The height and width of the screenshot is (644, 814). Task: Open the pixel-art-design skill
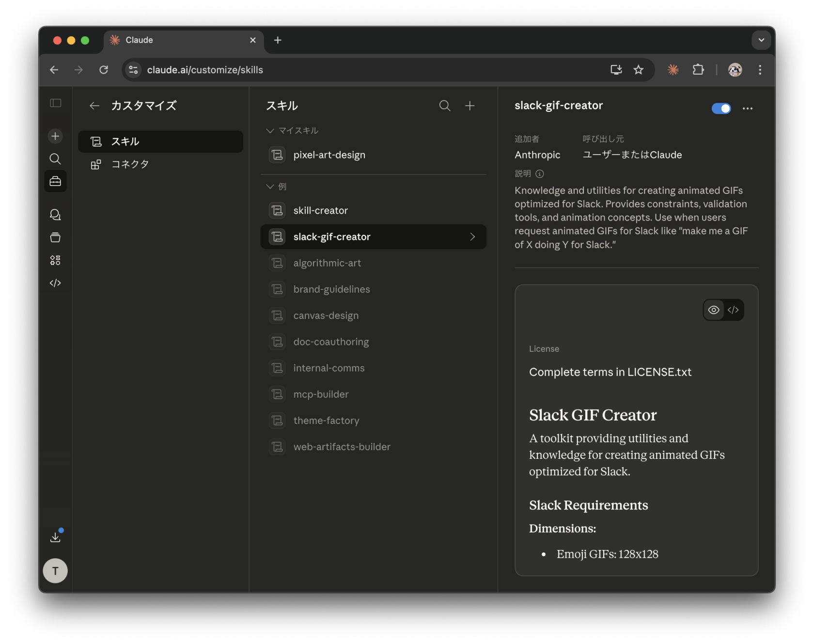[x=329, y=155]
